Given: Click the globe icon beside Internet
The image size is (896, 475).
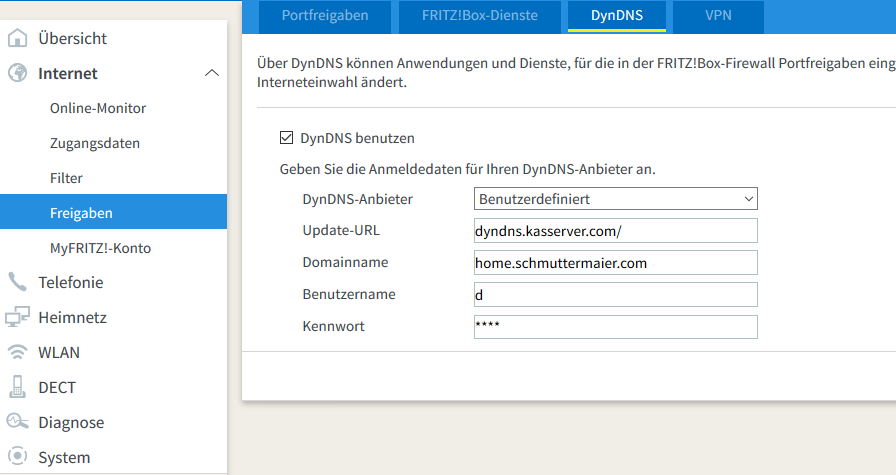Looking at the screenshot, I should click(x=17, y=73).
